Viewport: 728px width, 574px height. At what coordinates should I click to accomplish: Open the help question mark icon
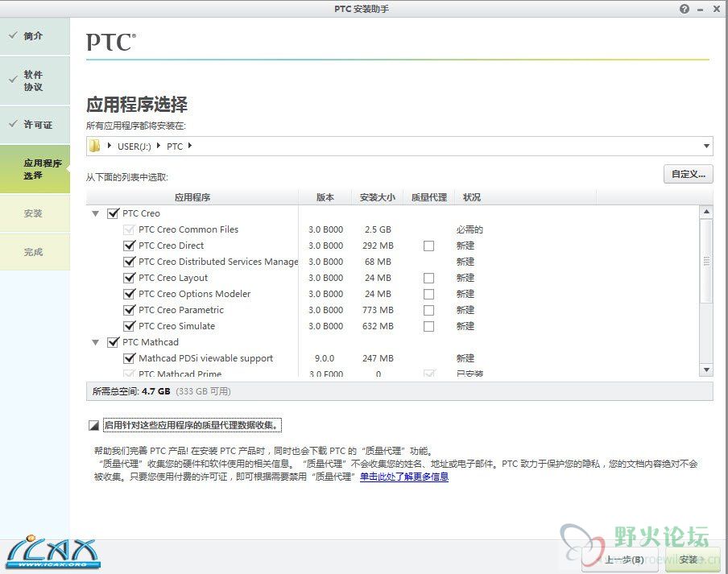point(685,9)
